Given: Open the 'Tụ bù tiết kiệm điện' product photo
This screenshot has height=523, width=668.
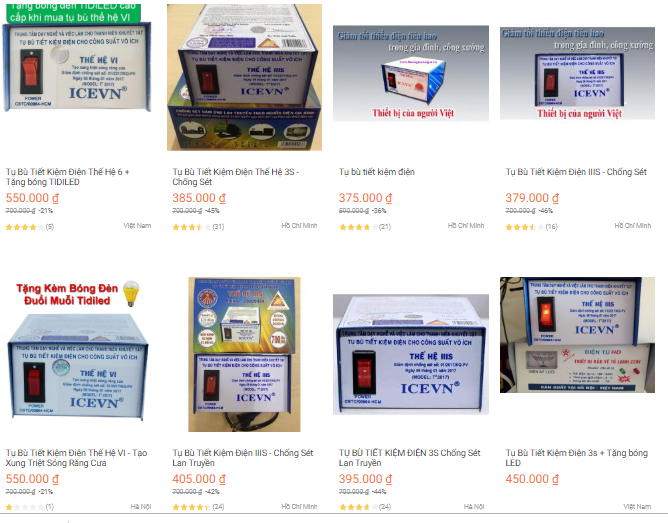Looking at the screenshot, I should [411, 73].
